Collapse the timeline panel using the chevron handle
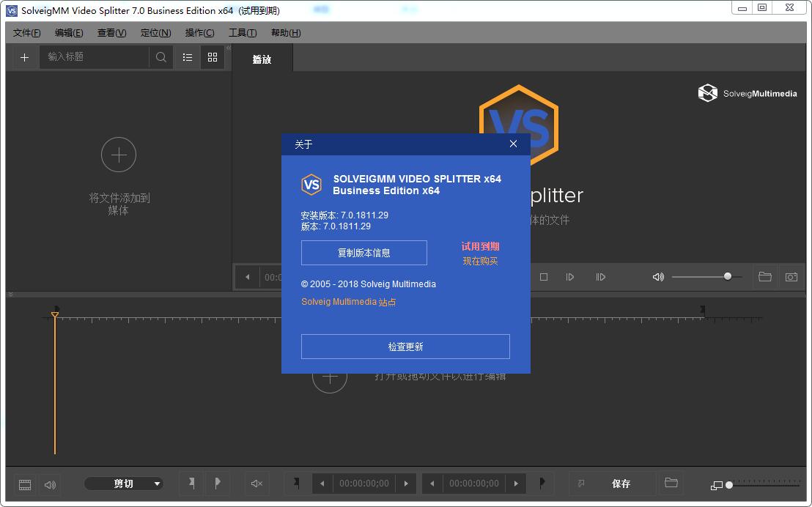The width and height of the screenshot is (812, 507). click(11, 295)
